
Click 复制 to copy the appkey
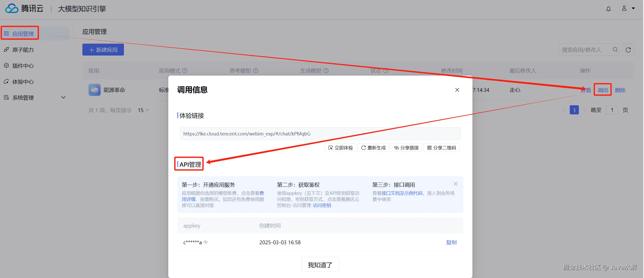click(451, 242)
